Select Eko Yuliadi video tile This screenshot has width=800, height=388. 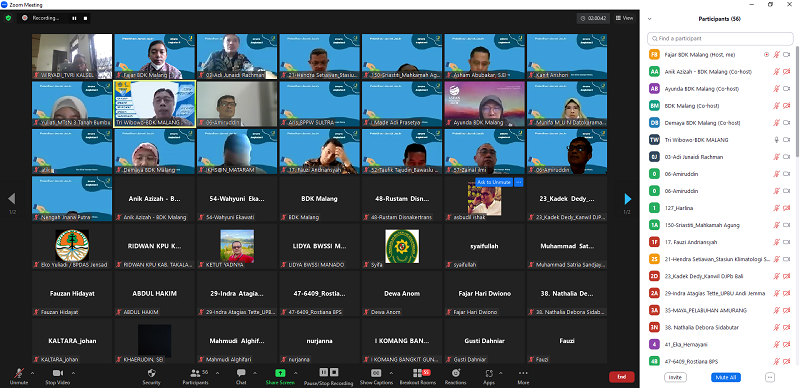(x=72, y=246)
